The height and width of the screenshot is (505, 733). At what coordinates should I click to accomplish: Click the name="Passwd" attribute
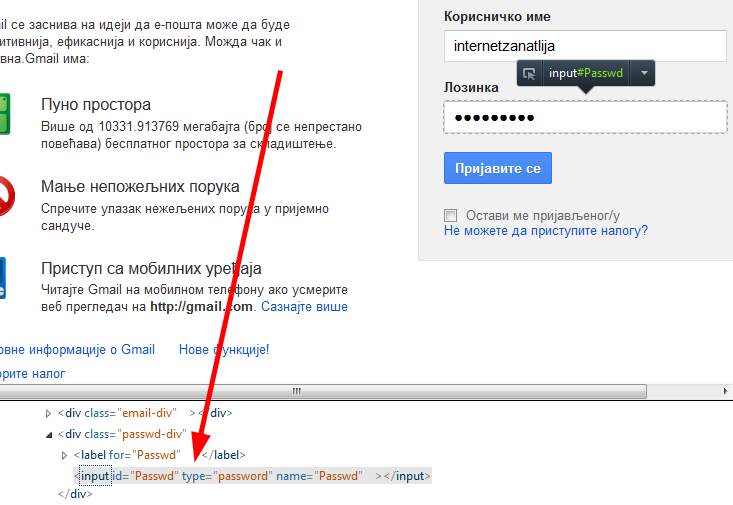[x=319, y=476]
